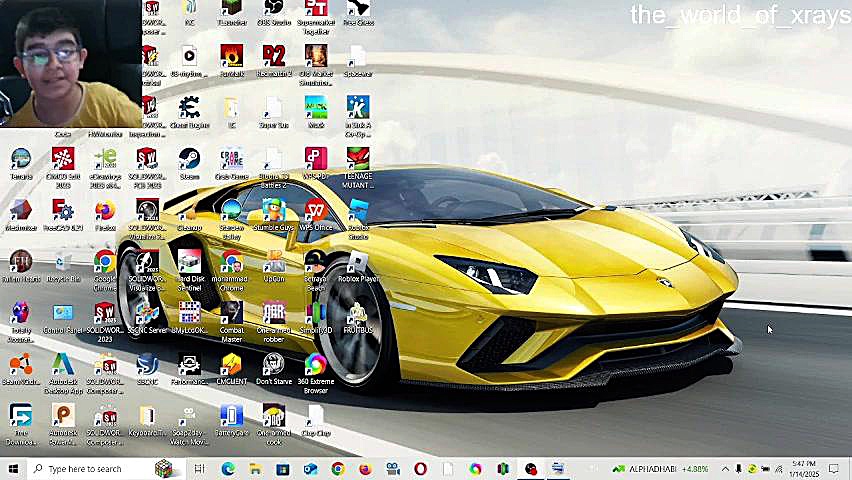Select the mohammad Chrome profile shortcut
The image size is (852, 480).
(x=231, y=270)
